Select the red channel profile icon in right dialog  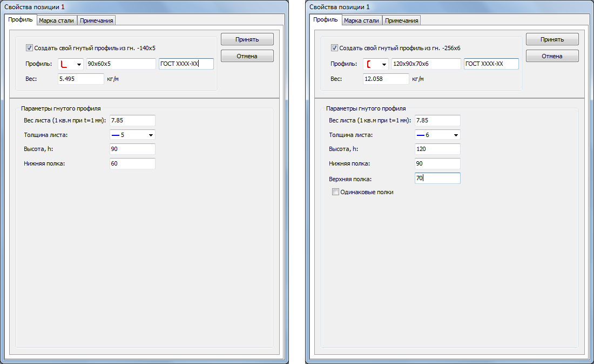point(369,64)
